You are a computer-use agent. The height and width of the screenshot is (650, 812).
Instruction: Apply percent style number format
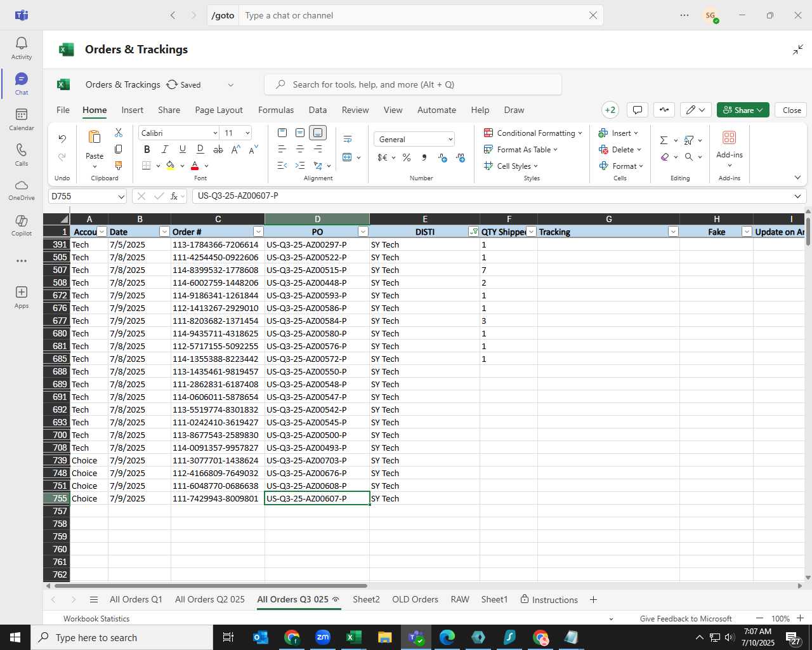(407, 157)
